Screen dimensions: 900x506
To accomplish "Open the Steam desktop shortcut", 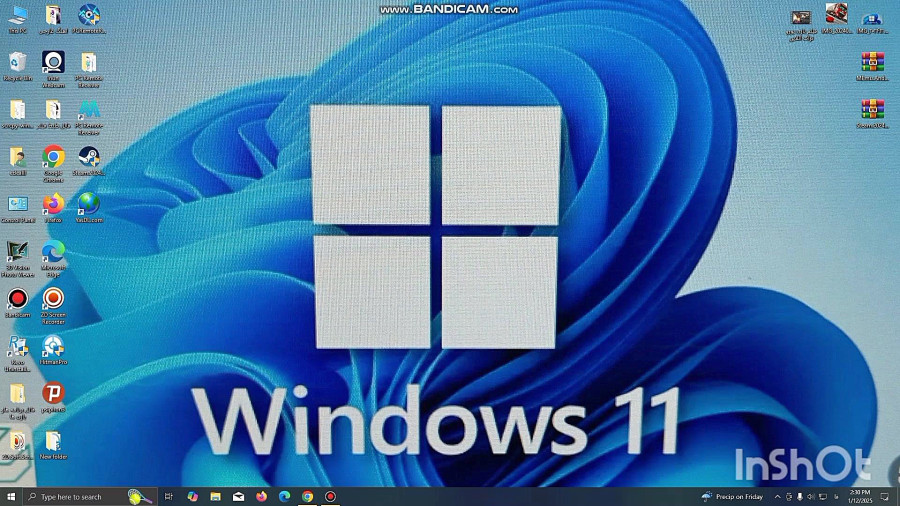I will click(x=89, y=161).
